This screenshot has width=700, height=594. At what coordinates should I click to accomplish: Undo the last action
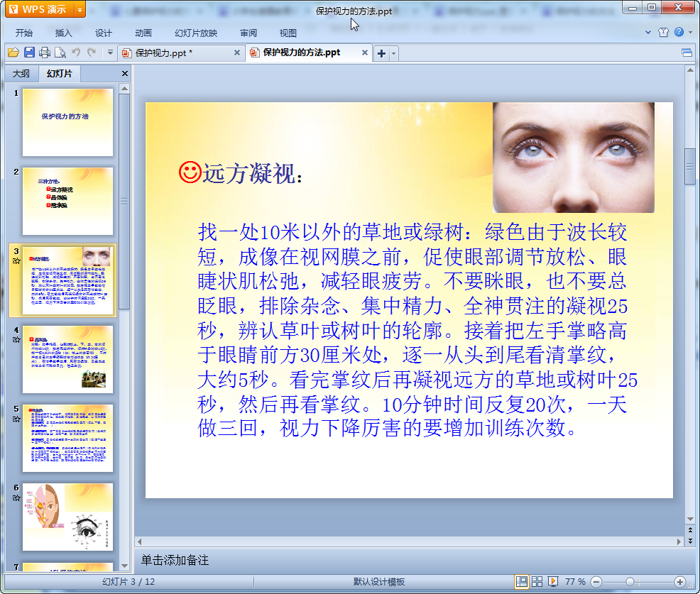coord(76,53)
